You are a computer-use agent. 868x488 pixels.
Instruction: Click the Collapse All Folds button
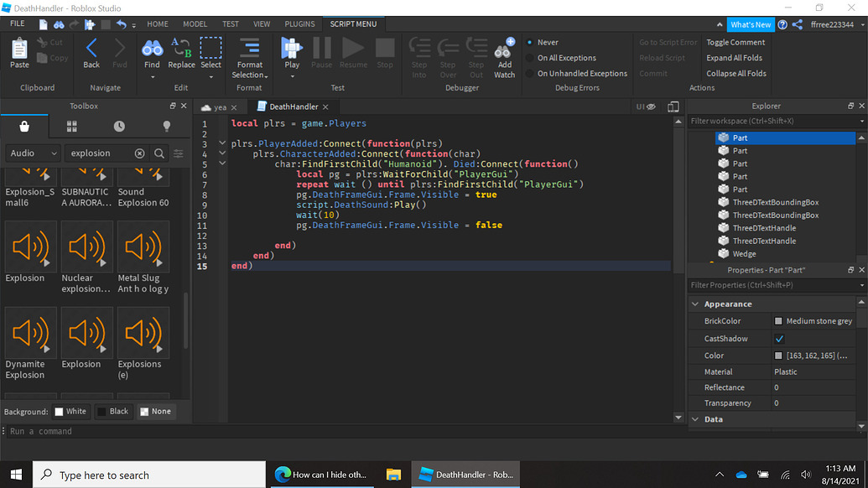[x=735, y=73]
